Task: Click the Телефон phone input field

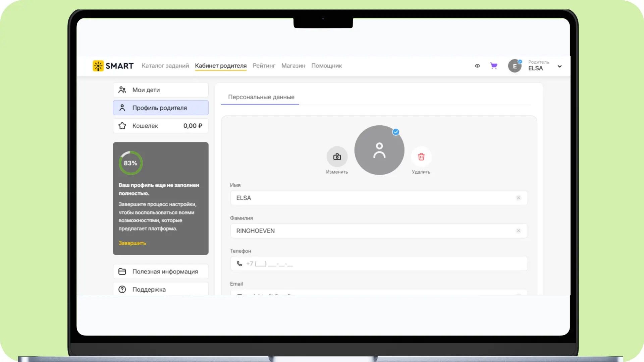Action: (379, 264)
